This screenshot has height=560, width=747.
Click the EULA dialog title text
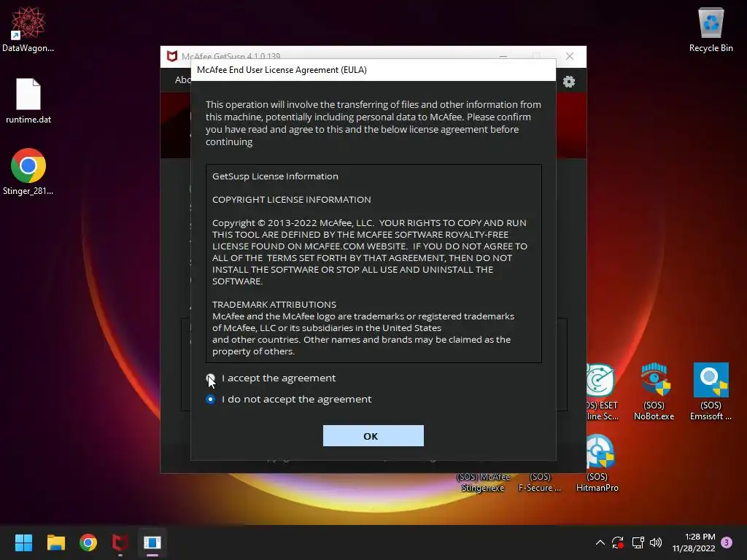coord(282,70)
